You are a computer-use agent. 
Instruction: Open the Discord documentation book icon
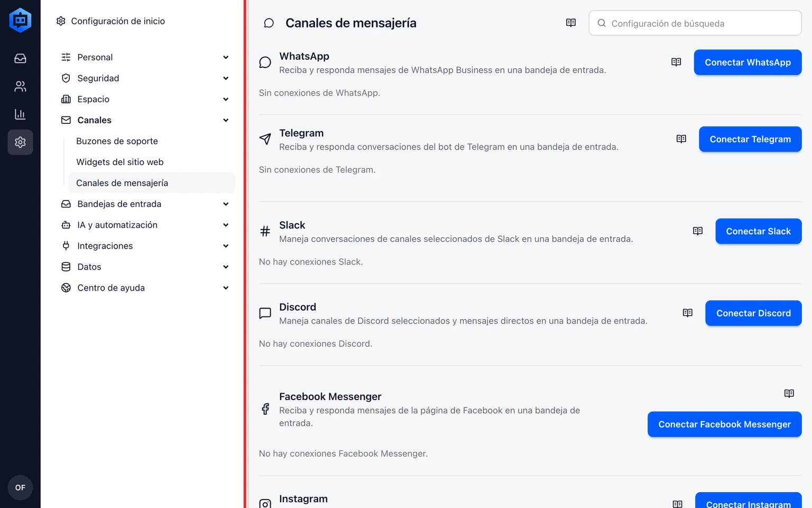tap(688, 313)
